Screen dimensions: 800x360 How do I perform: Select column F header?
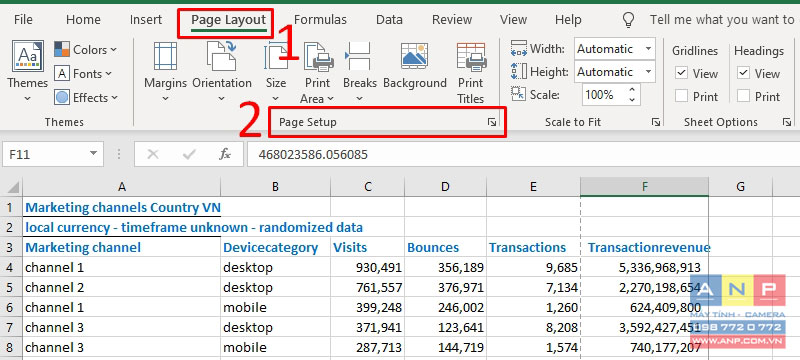click(644, 187)
